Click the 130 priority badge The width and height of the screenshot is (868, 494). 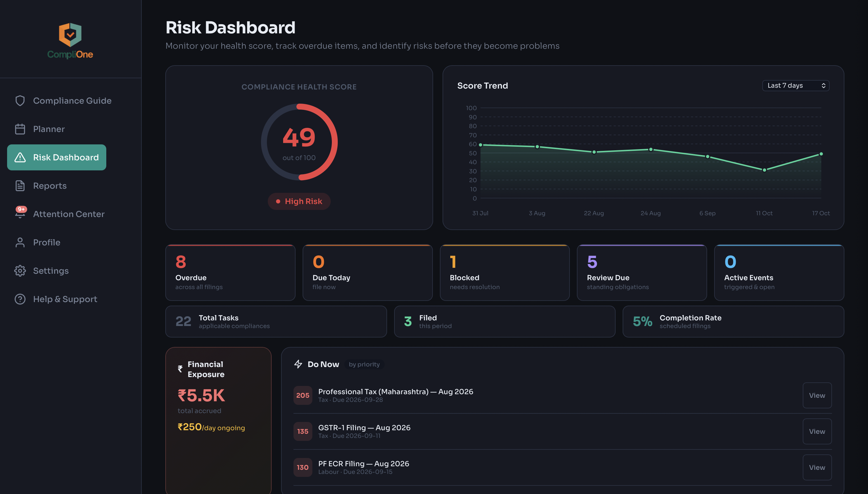tap(303, 467)
